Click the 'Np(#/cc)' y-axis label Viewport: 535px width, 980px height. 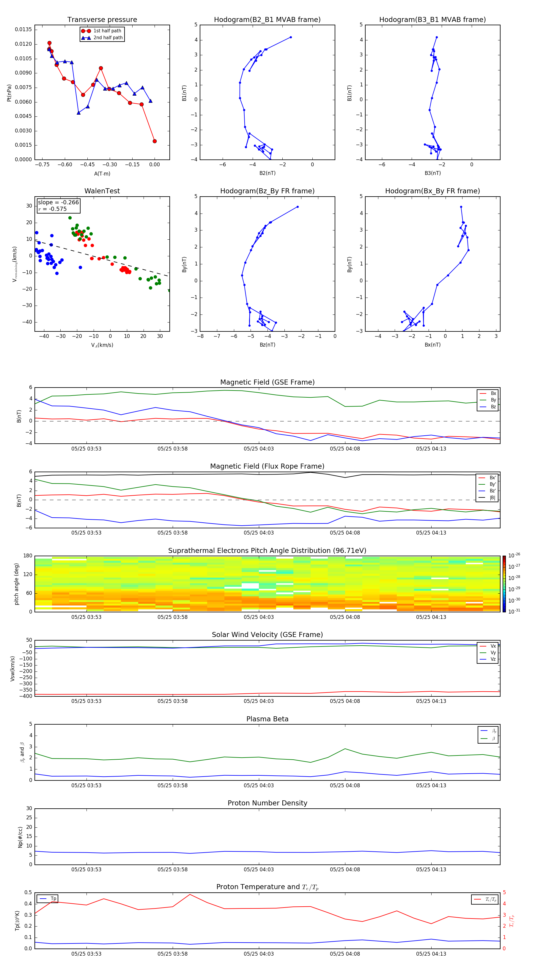20,837
